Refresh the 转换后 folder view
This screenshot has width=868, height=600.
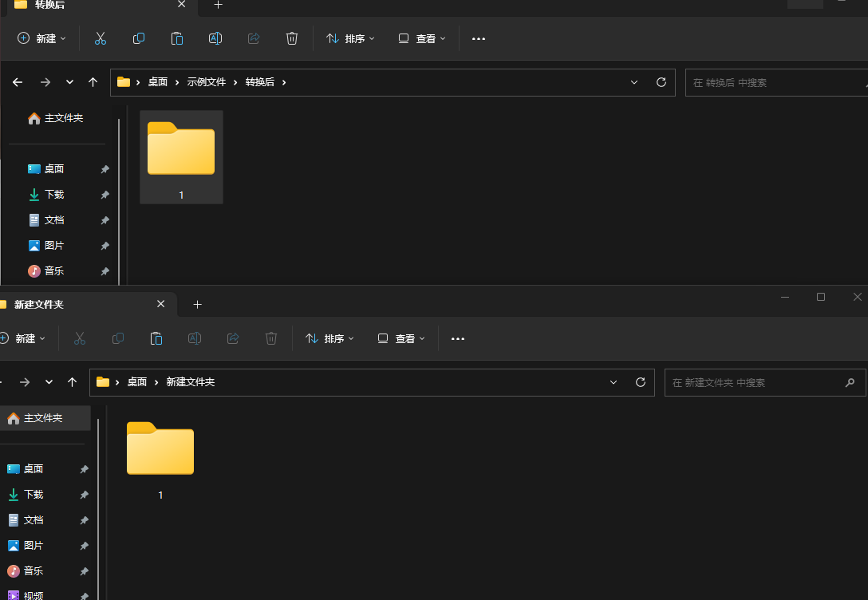coord(661,82)
